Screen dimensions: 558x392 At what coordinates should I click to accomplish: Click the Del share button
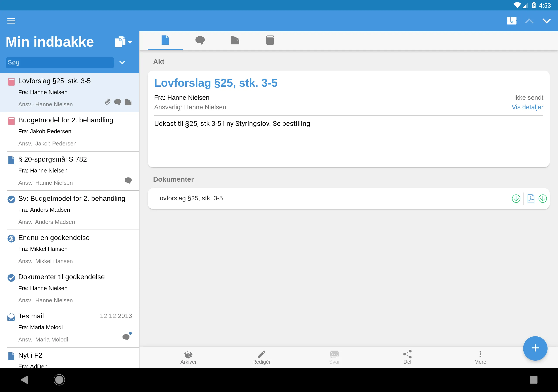click(407, 357)
